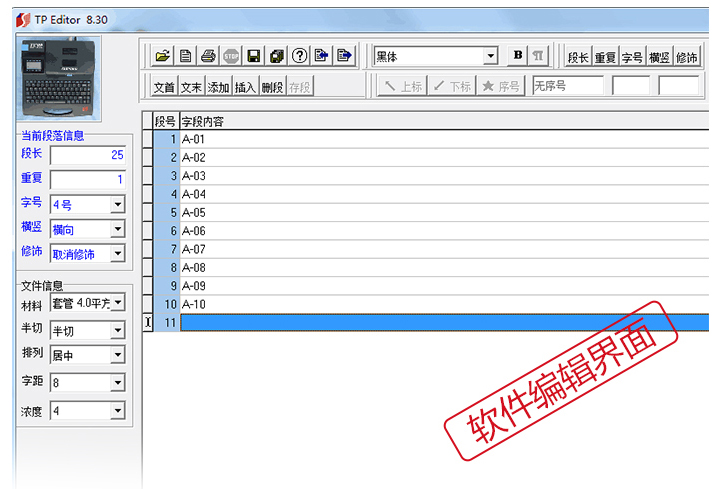Click the question mark help icon
726x489 pixels.
coord(298,56)
